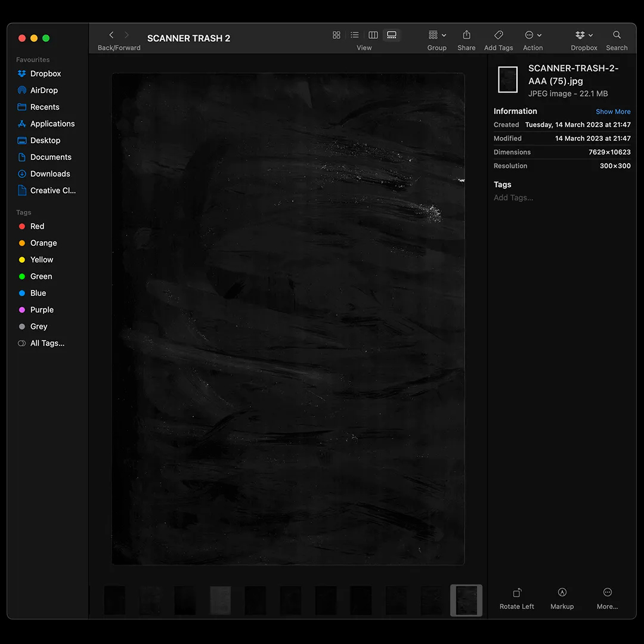This screenshot has height=644, width=644.
Task: Switch to column view
Action: pyautogui.click(x=373, y=35)
